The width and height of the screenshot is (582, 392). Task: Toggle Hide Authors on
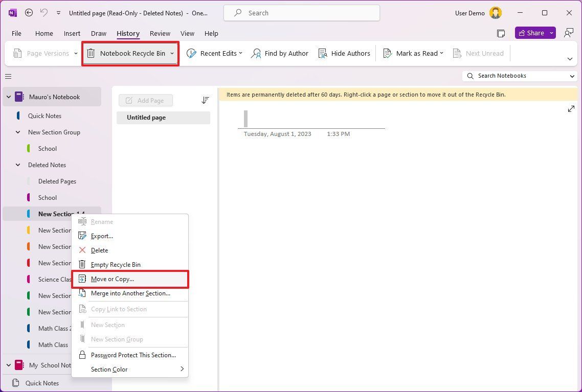point(344,53)
